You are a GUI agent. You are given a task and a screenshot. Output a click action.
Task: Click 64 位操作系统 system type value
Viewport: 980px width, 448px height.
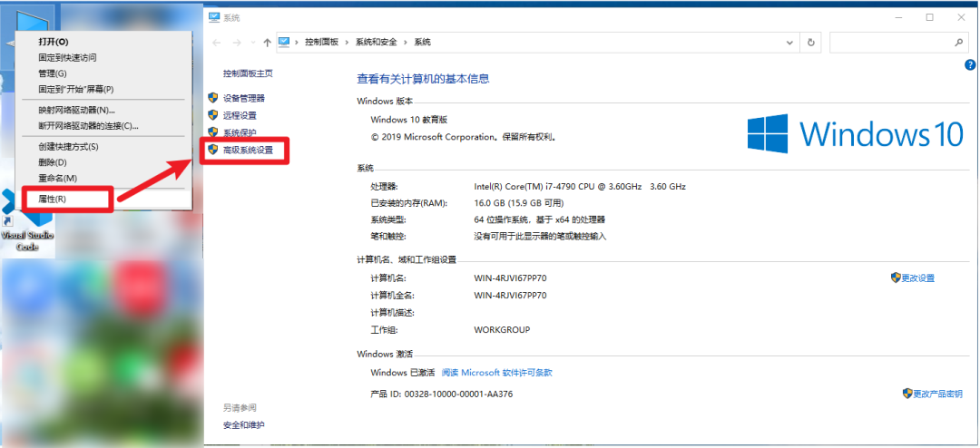pos(540,220)
